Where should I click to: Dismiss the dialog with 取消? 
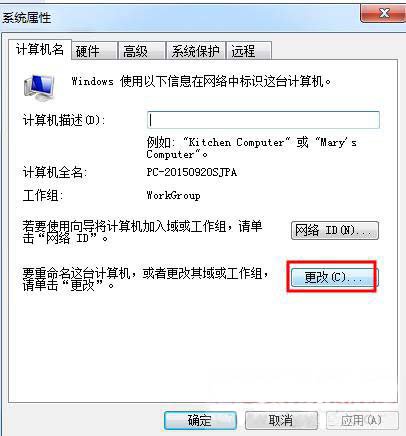pos(281,420)
